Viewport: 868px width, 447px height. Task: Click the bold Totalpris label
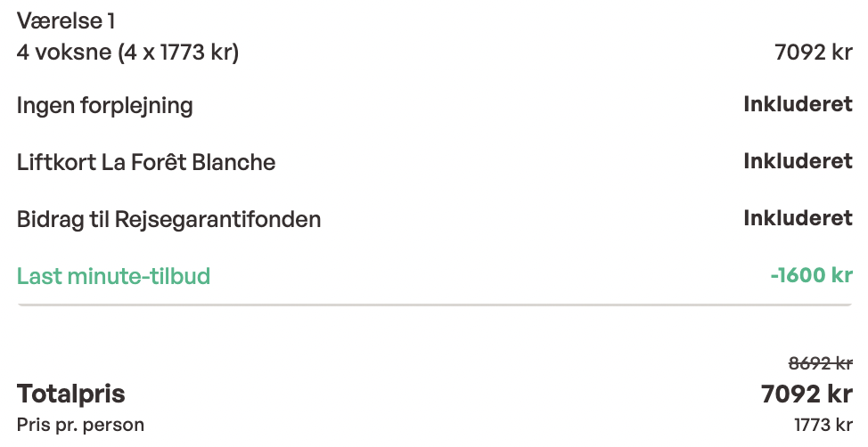71,394
